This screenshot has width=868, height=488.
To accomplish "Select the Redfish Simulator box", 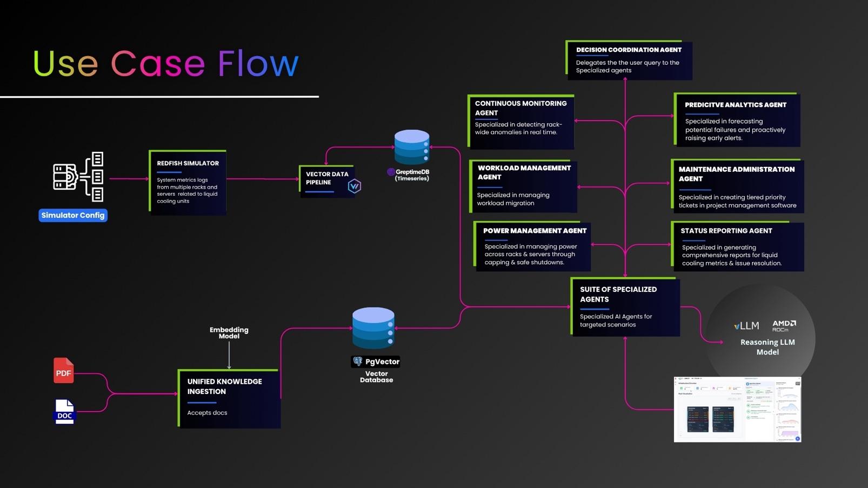I will [x=188, y=182].
